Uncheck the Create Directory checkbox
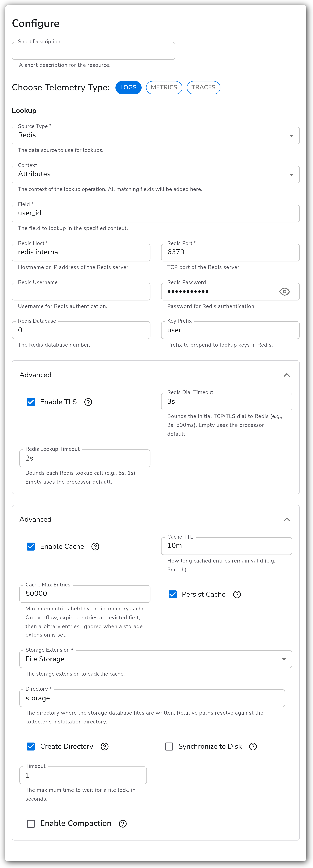The image size is (313, 868). tap(31, 746)
